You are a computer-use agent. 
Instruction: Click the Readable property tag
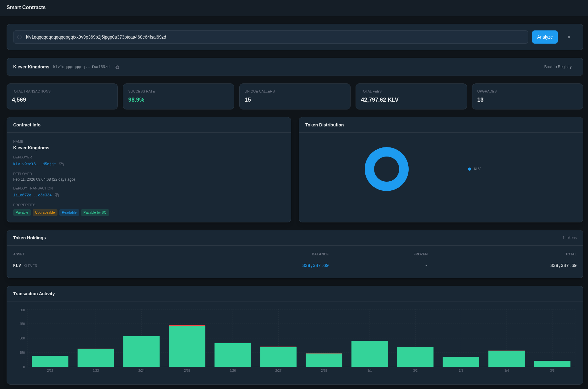pos(69,212)
